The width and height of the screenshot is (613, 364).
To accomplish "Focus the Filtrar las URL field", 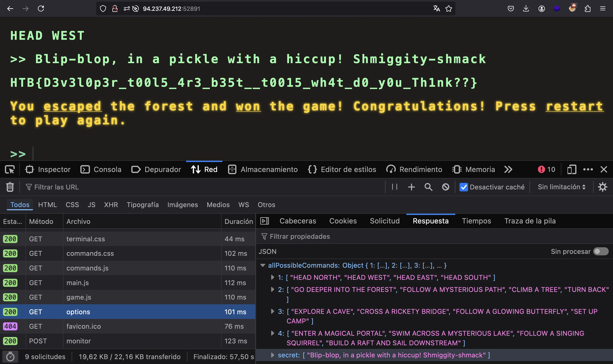I will point(204,187).
